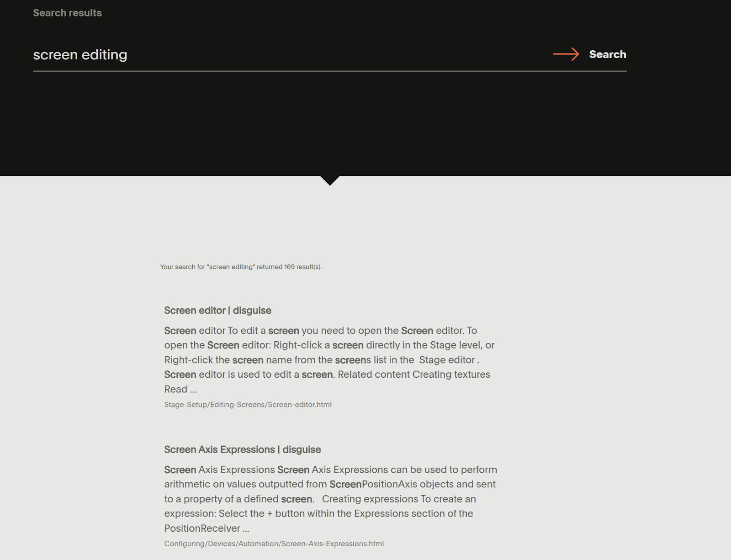Open the 'Screen Axis Expressions | disguise' result
The height and width of the screenshot is (560, 731).
[x=242, y=449]
